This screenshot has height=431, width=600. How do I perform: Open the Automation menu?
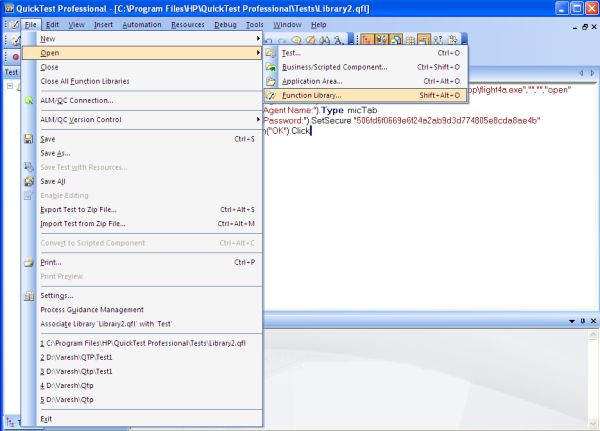[x=142, y=25]
